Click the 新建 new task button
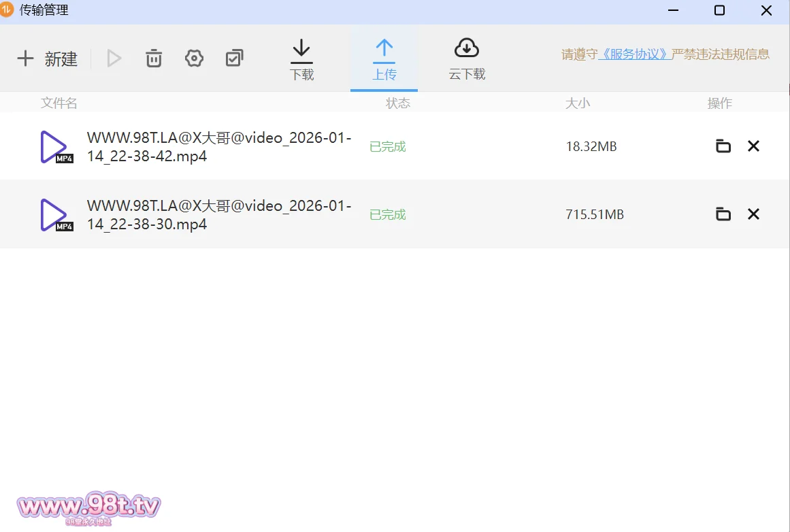Image resolution: width=790 pixels, height=532 pixels. (48, 59)
